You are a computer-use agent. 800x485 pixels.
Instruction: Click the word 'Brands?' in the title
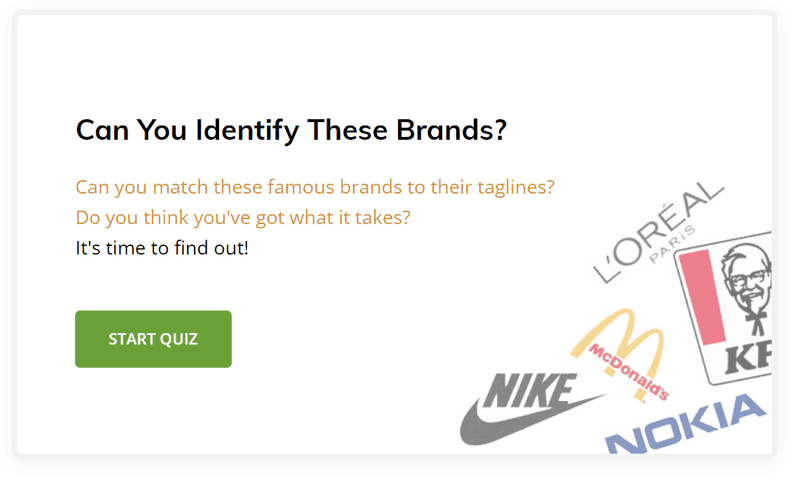click(452, 130)
